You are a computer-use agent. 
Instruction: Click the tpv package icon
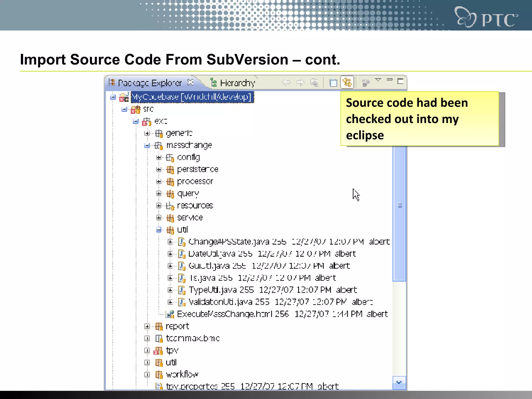158,351
